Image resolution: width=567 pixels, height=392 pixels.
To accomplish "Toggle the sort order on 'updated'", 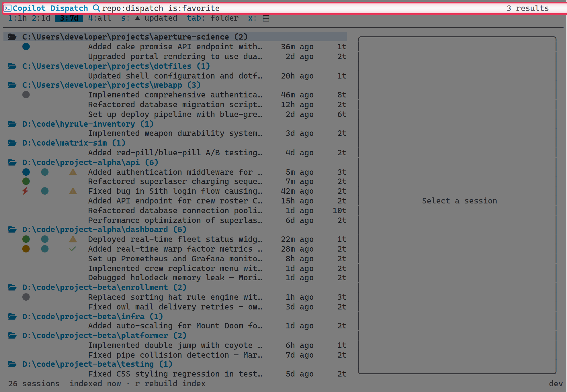I will 149,18.
